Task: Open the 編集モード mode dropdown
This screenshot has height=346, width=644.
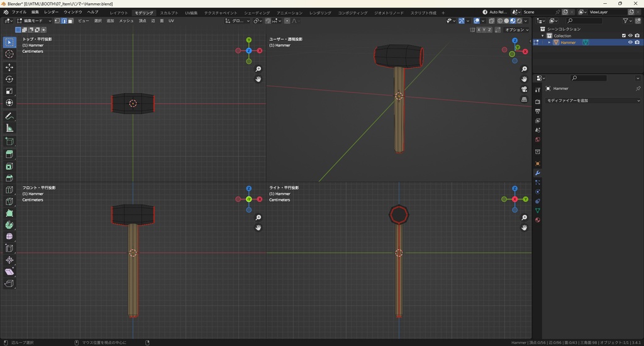Action: point(34,21)
